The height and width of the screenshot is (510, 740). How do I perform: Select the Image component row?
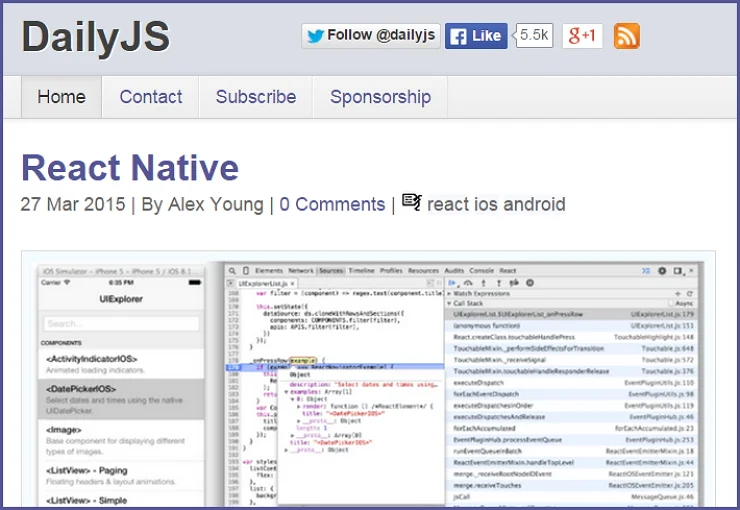[121, 440]
